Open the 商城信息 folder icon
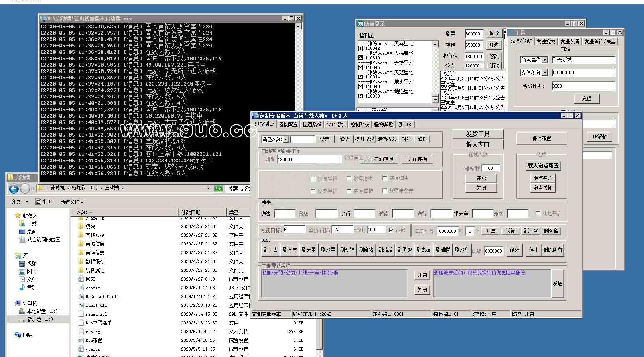 point(81,244)
